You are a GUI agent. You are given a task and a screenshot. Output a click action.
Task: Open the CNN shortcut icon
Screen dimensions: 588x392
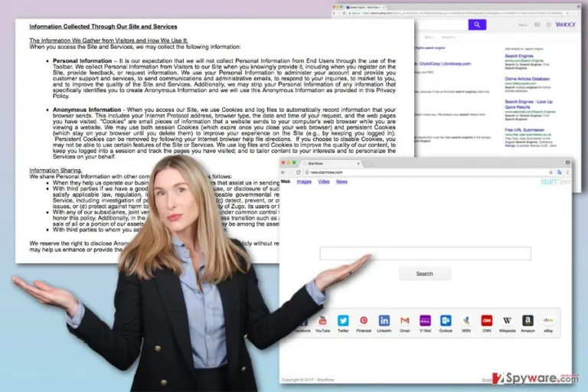click(487, 320)
